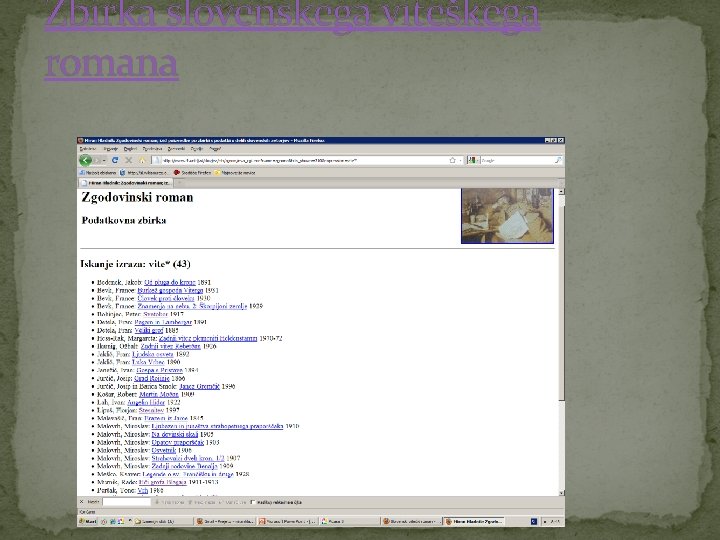Open the link 'Martin Močan'
This screenshot has height=540, width=720.
click(158, 394)
